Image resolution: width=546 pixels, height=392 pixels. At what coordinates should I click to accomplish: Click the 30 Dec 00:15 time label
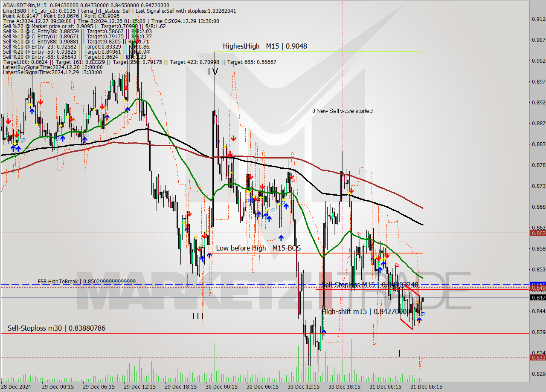point(221,387)
